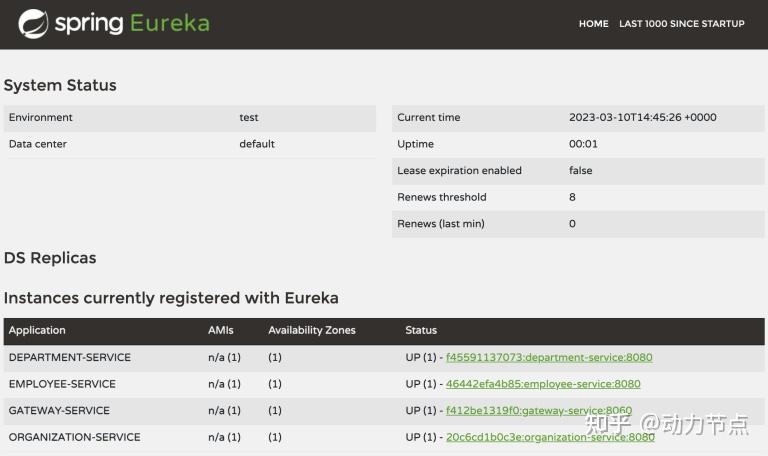Select the 'default' data center value
The width and height of the screenshot is (768, 456).
click(257, 144)
